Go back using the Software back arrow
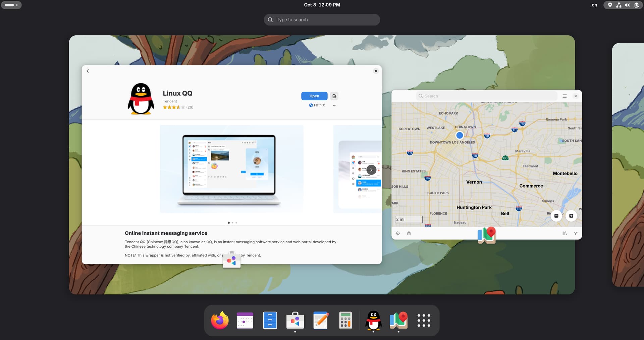This screenshot has height=340, width=644. click(88, 71)
